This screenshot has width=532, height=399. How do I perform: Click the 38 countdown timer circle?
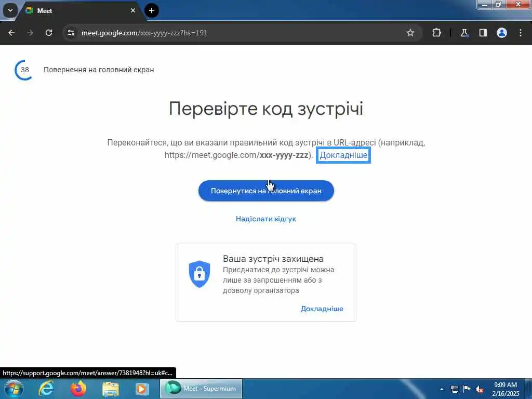tap(24, 70)
